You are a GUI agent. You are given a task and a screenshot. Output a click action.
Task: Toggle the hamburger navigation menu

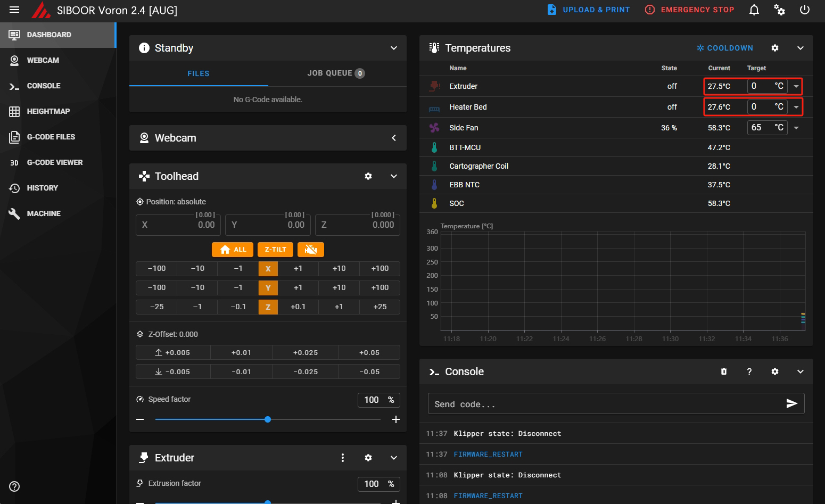click(14, 10)
